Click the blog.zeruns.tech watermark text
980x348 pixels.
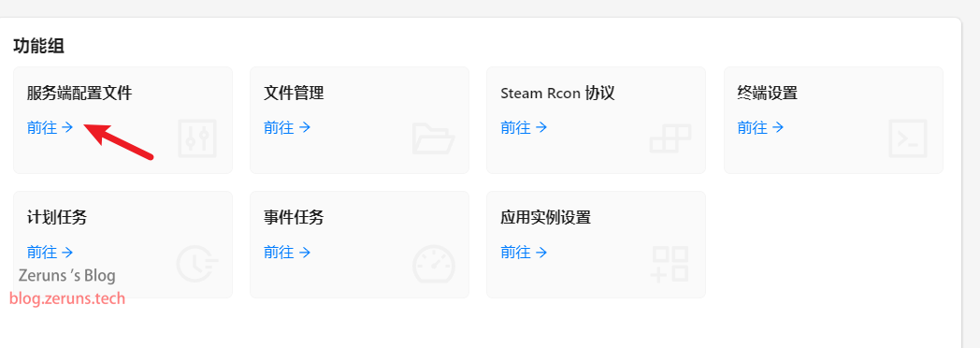click(67, 298)
